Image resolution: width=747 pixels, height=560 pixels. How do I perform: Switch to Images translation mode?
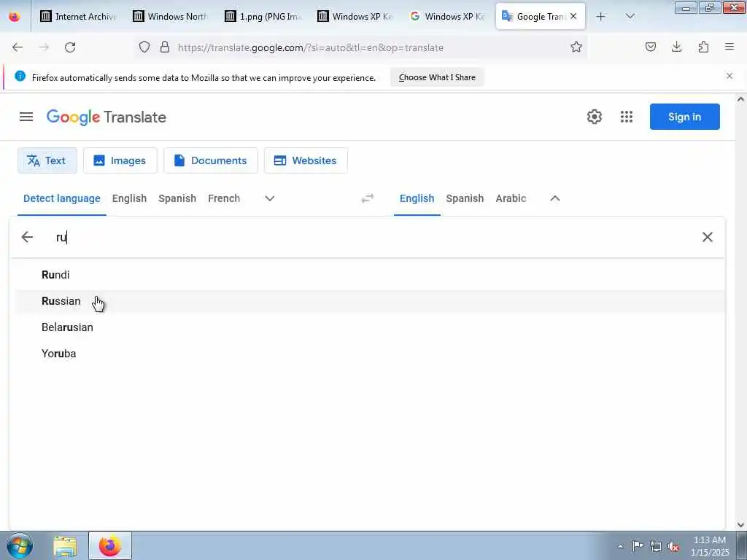pos(120,160)
